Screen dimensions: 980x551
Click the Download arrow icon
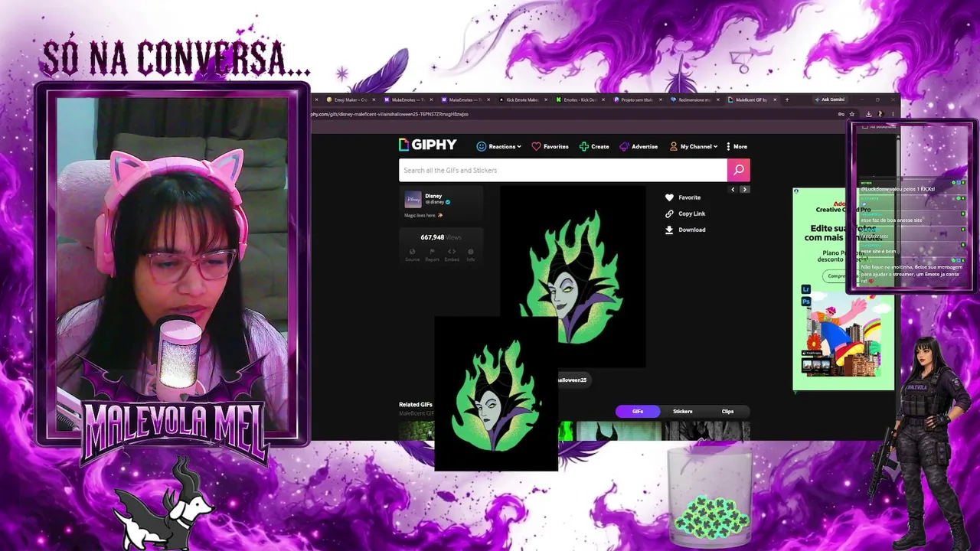(x=669, y=230)
